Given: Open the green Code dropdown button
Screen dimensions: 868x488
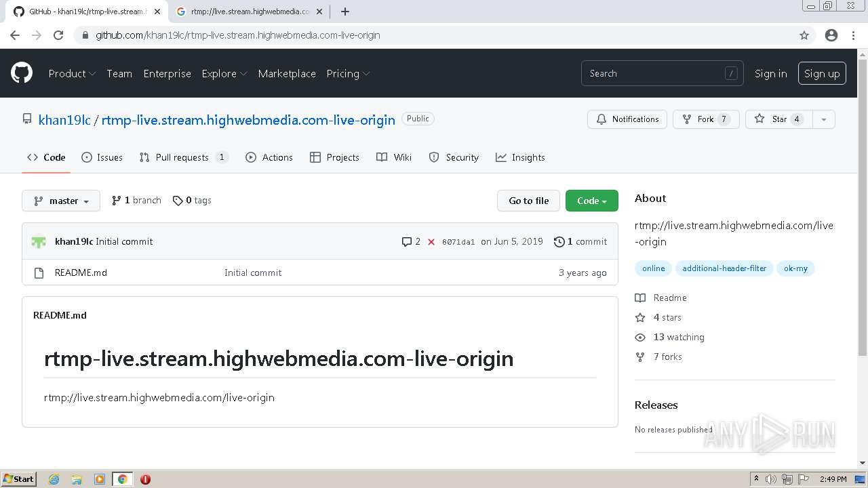Looking at the screenshot, I should coord(592,201).
